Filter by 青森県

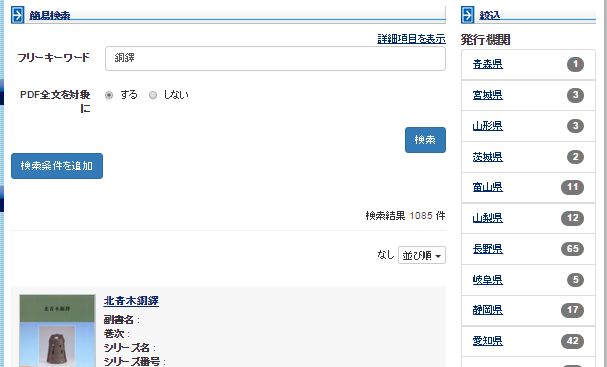(x=487, y=64)
